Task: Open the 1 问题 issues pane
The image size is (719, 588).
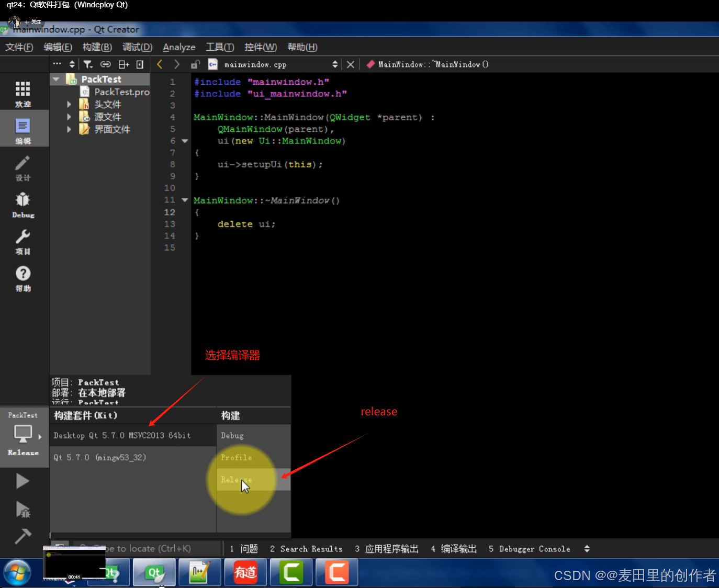Action: pos(244,549)
